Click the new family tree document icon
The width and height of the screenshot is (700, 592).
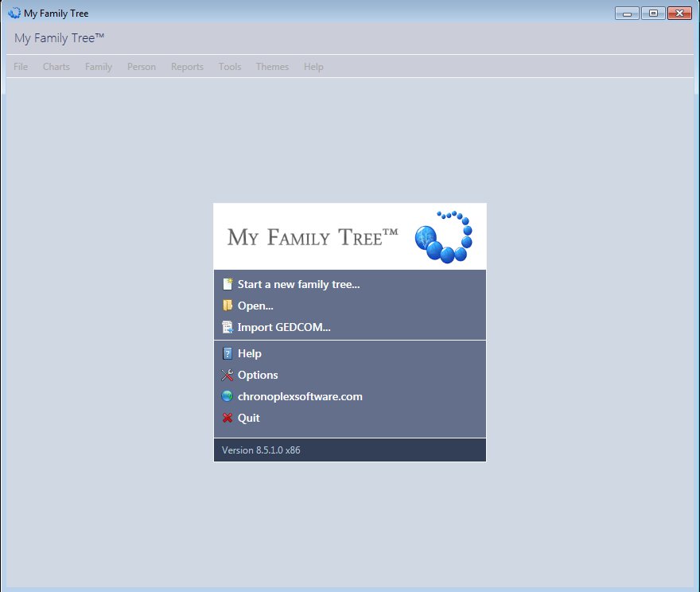pos(227,283)
